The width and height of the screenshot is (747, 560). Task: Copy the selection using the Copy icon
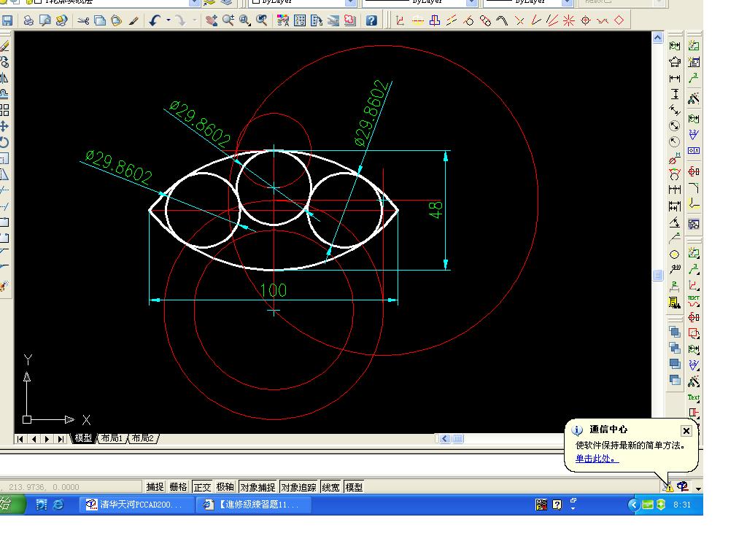100,20
